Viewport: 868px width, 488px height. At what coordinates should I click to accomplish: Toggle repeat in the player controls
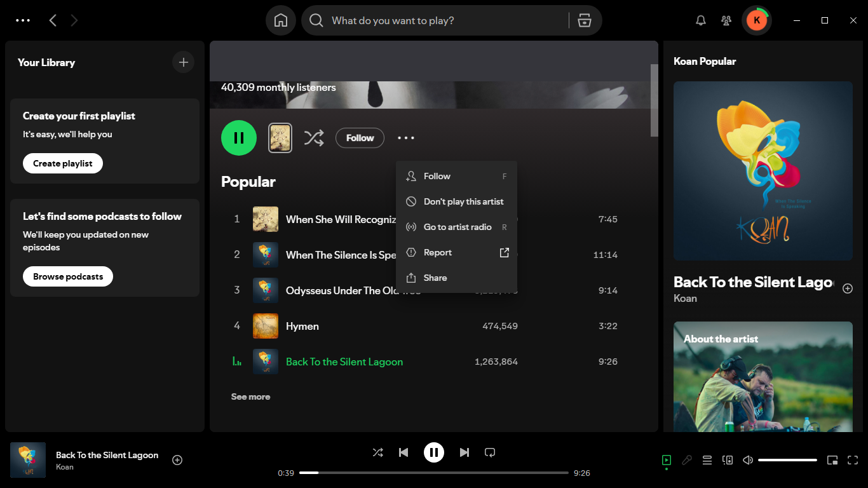(x=490, y=452)
